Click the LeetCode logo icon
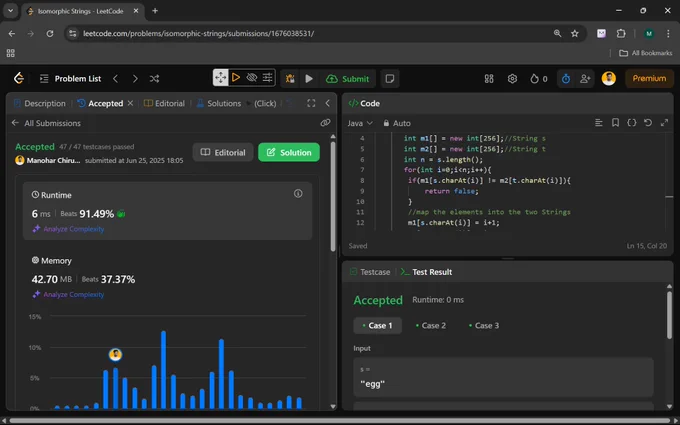Image resolution: width=680 pixels, height=425 pixels. 19,78
